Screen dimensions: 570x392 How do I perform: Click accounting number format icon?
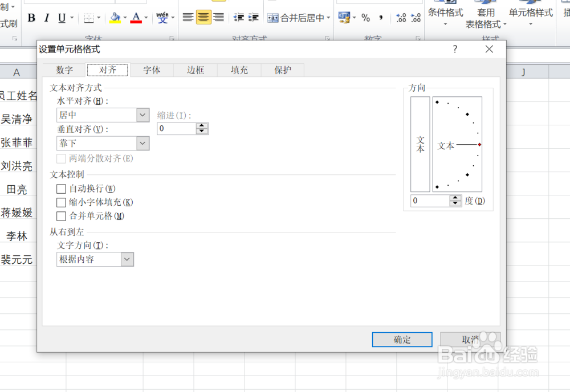(344, 17)
